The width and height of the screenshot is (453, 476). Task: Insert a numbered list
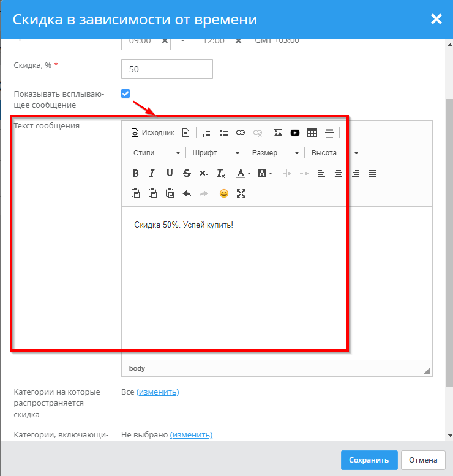coord(206,133)
